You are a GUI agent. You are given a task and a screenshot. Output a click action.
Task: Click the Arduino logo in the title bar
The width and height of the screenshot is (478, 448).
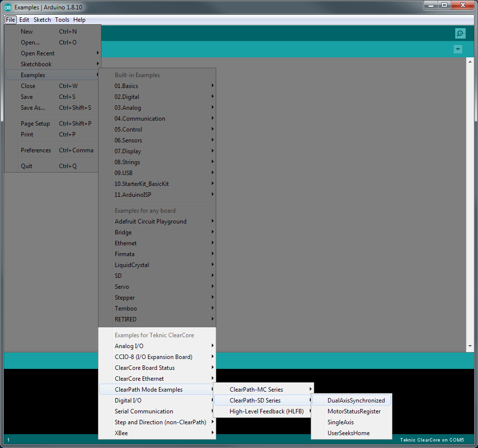coord(7,7)
